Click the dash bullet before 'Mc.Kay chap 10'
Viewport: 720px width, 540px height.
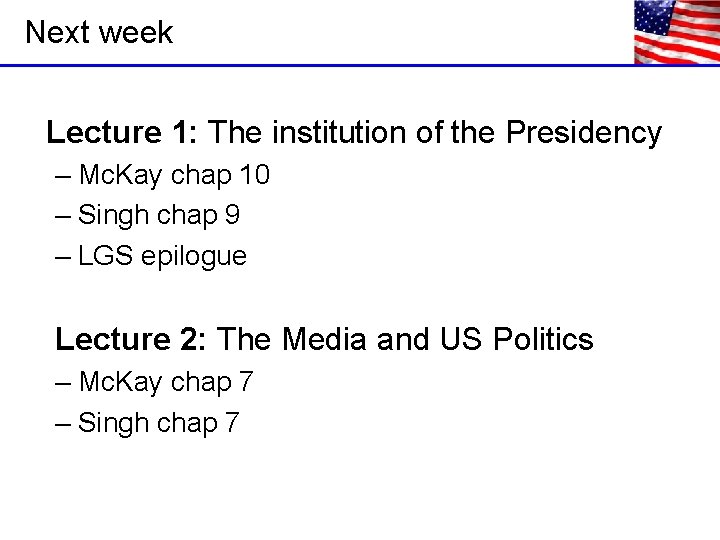click(64, 175)
